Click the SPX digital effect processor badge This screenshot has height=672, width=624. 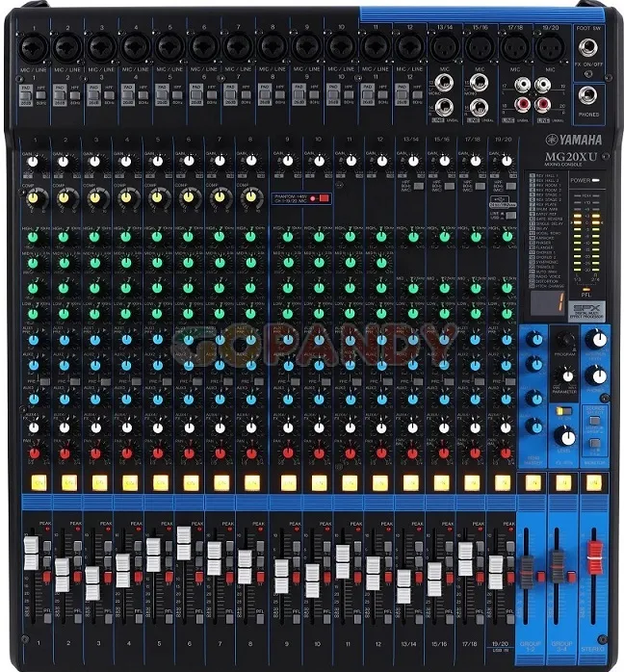[x=586, y=312]
